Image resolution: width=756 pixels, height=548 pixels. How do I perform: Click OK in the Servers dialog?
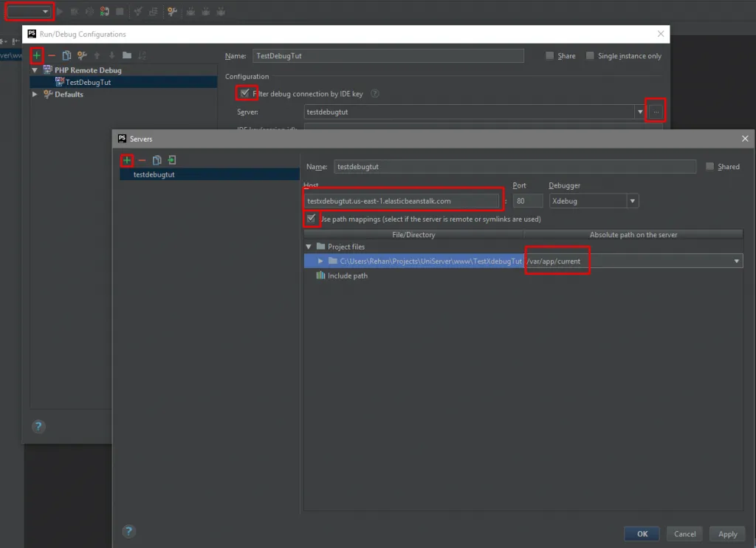coord(642,534)
